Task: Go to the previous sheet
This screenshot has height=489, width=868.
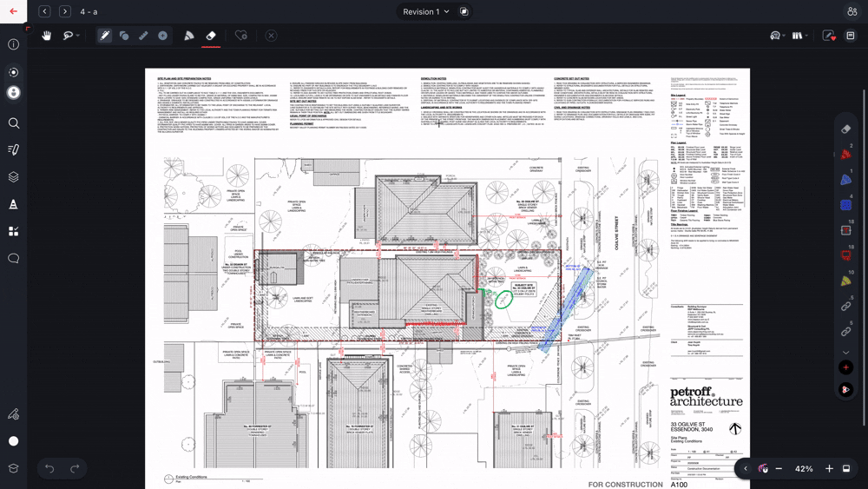Action: point(44,11)
